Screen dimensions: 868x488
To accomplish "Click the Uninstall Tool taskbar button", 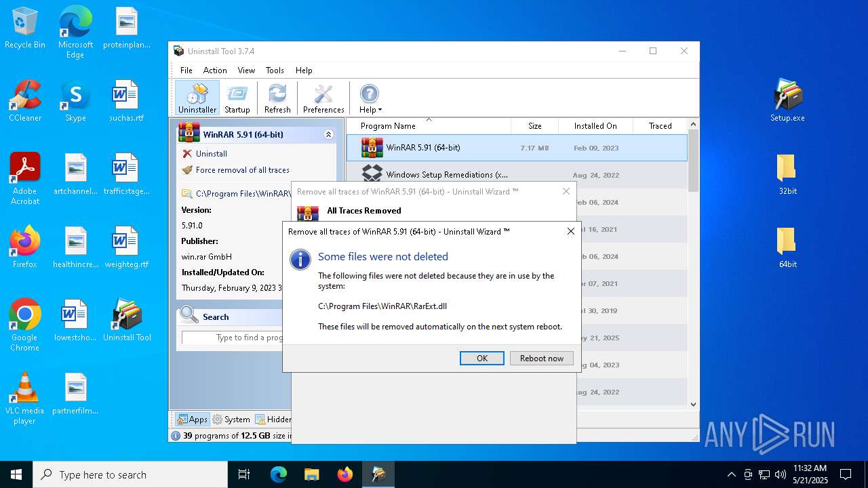I will [378, 474].
